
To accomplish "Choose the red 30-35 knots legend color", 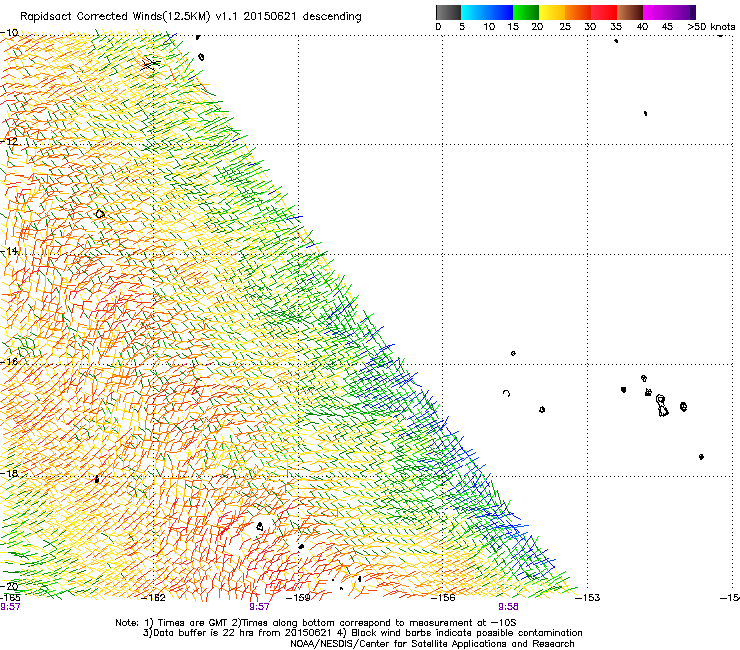I will coord(604,12).
